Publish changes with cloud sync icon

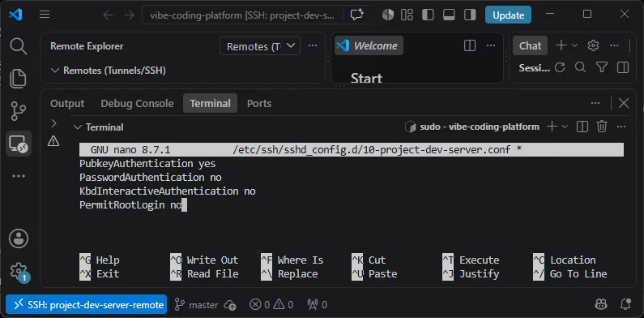point(230,305)
